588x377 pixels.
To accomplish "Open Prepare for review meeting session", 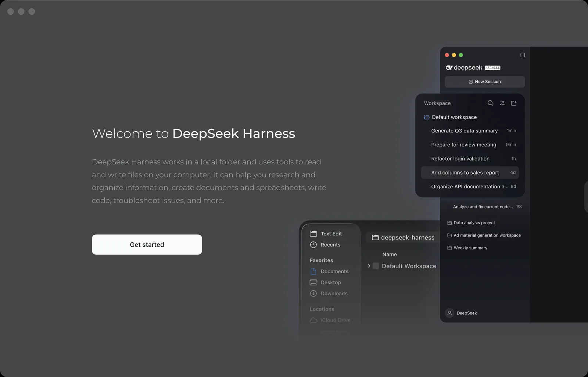I will coord(470,145).
